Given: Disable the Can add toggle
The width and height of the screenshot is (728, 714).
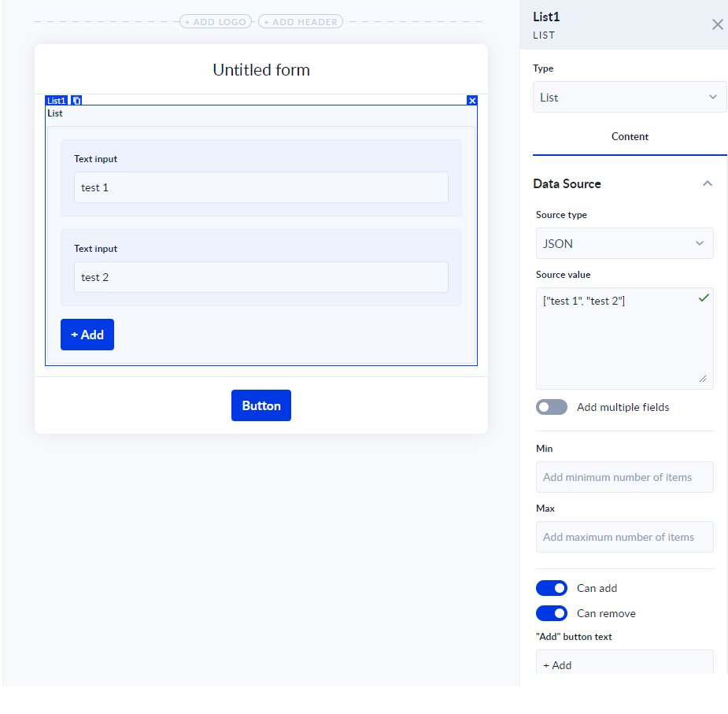Looking at the screenshot, I should tap(551, 588).
